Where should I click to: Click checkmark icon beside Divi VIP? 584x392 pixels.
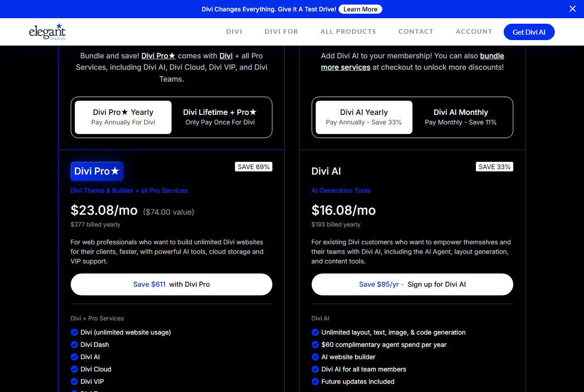pyautogui.click(x=74, y=382)
